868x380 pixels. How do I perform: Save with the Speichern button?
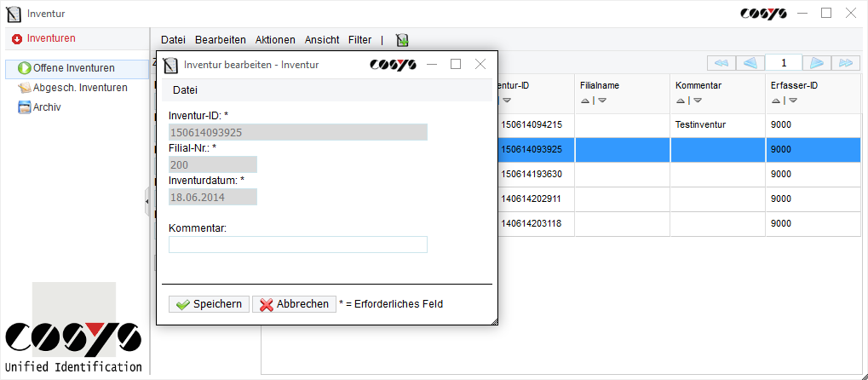pos(209,304)
